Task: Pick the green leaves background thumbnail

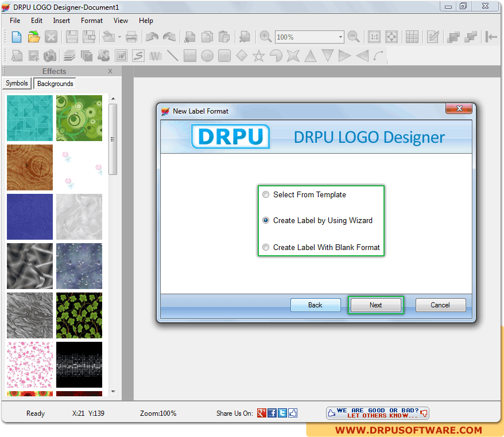Action: 79,315
